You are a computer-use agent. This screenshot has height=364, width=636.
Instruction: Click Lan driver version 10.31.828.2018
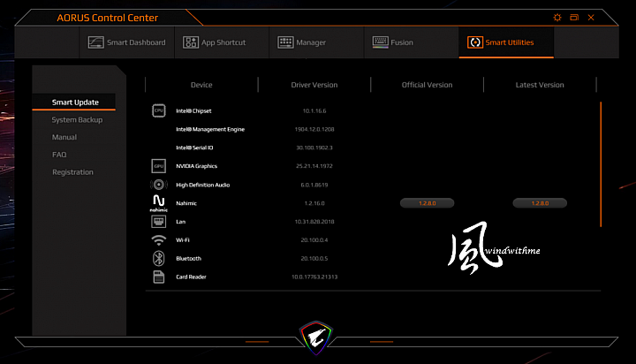[x=314, y=222]
